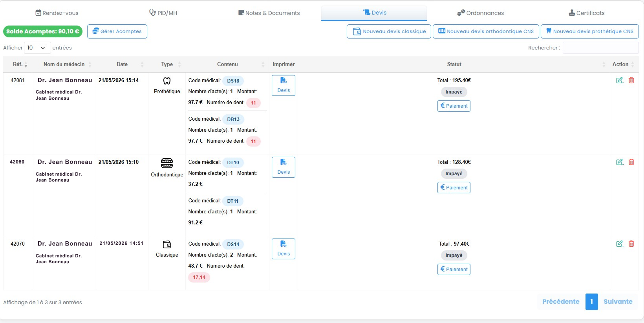Create Nouveau devis orthodontique CNS
The image size is (644, 323).
(486, 31)
